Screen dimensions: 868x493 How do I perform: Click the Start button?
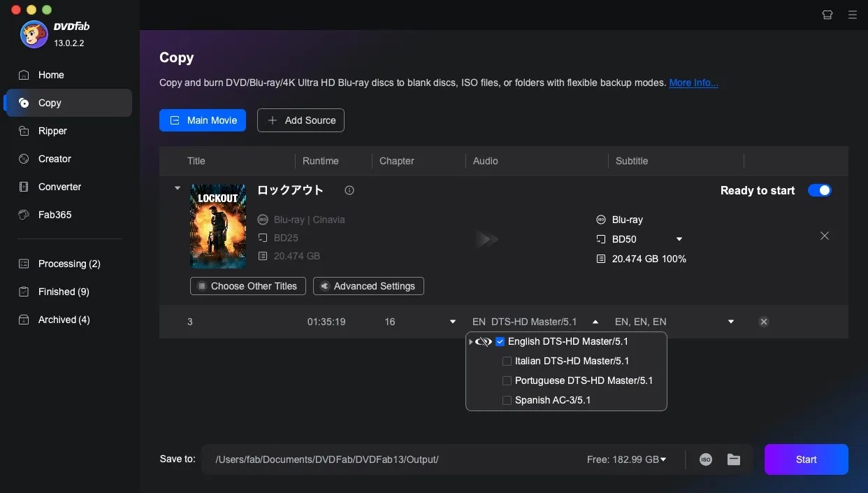point(806,459)
